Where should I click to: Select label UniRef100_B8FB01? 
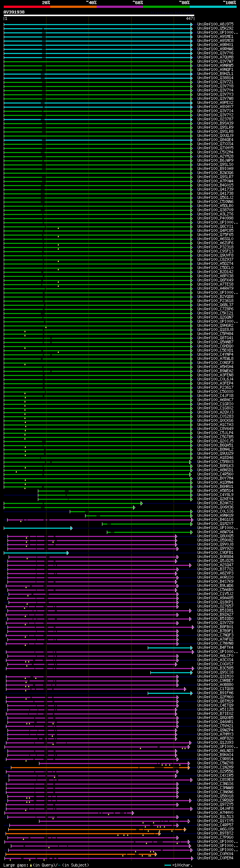[215, 627]
